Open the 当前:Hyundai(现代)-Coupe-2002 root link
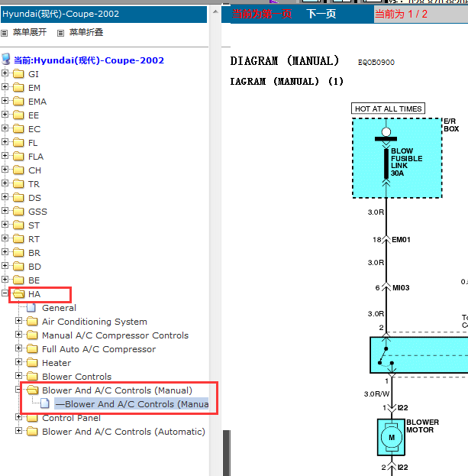 point(89,60)
